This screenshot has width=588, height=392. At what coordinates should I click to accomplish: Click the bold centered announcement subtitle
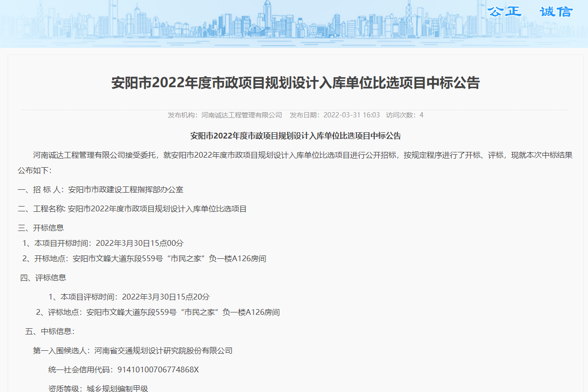295,136
